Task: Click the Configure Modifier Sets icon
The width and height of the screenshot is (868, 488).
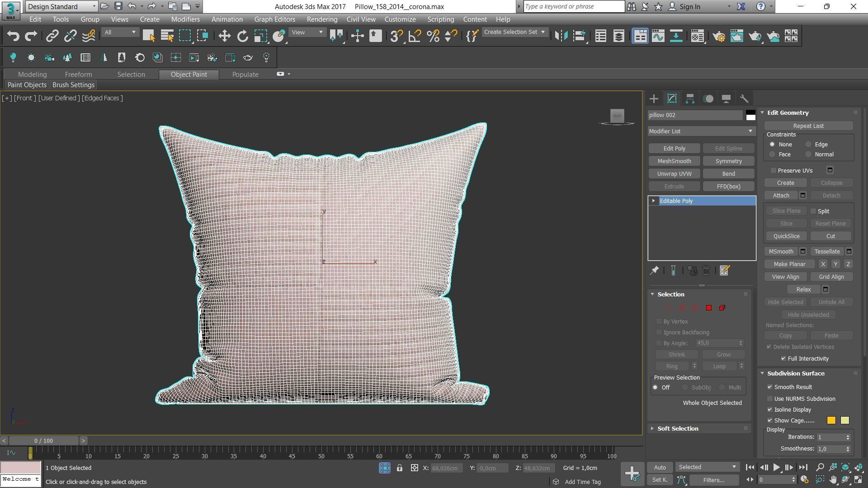Action: (724, 270)
